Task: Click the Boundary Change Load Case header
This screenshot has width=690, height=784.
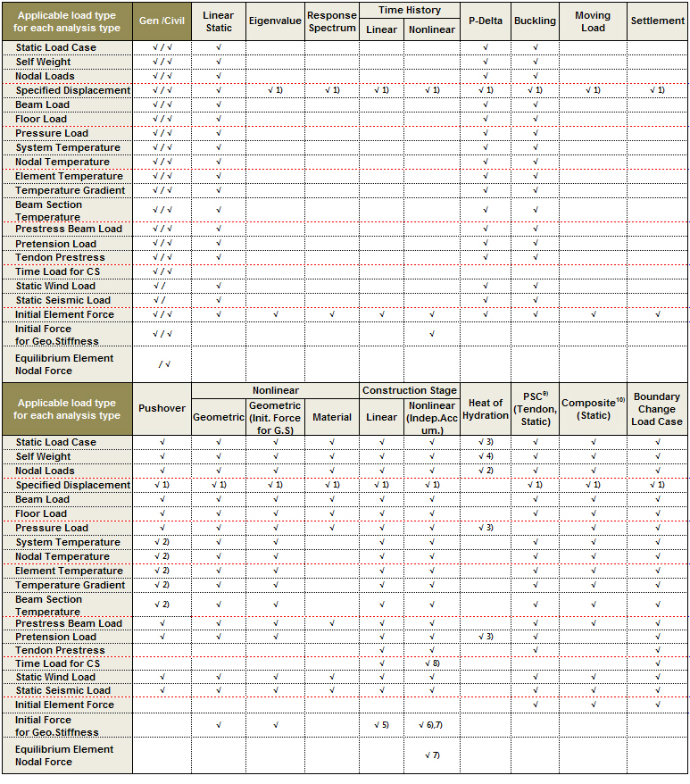Action: tap(657, 409)
